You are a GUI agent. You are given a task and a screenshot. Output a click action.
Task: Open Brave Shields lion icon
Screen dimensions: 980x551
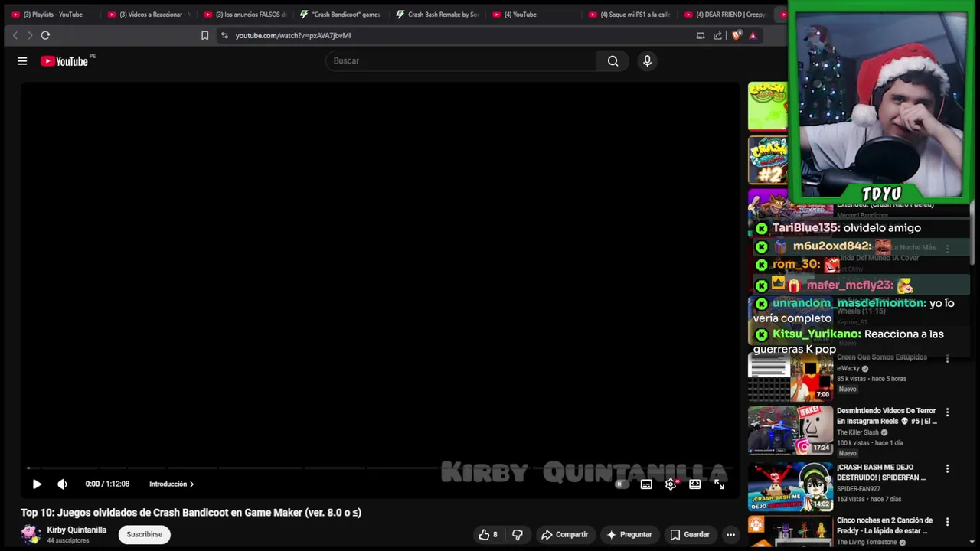[736, 35]
